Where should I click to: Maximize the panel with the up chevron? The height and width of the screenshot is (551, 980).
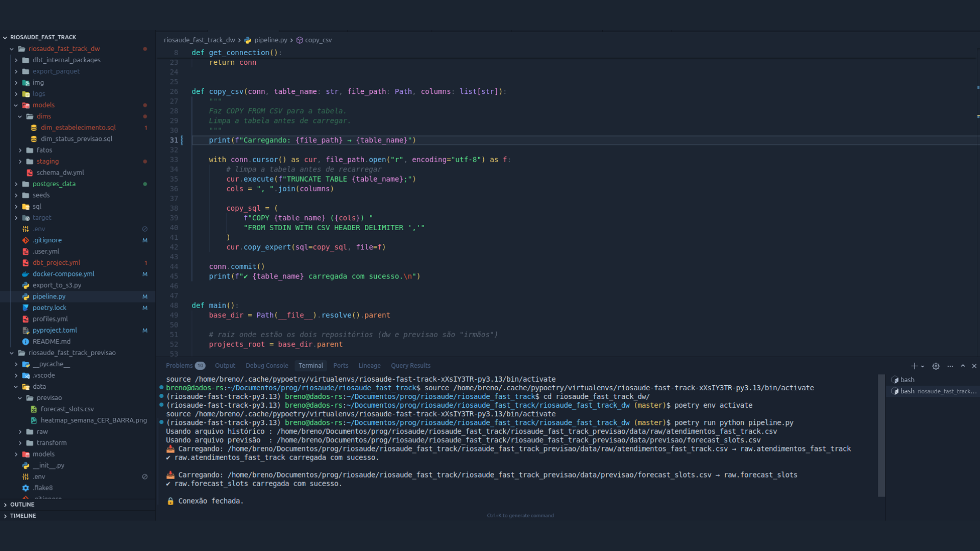tap(963, 366)
